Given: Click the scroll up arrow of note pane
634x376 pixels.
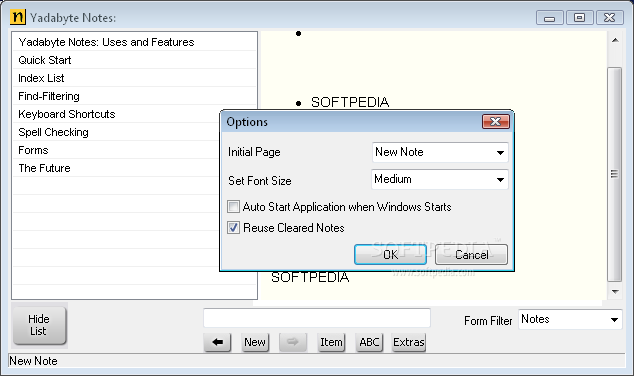Looking at the screenshot, I should point(615,40).
